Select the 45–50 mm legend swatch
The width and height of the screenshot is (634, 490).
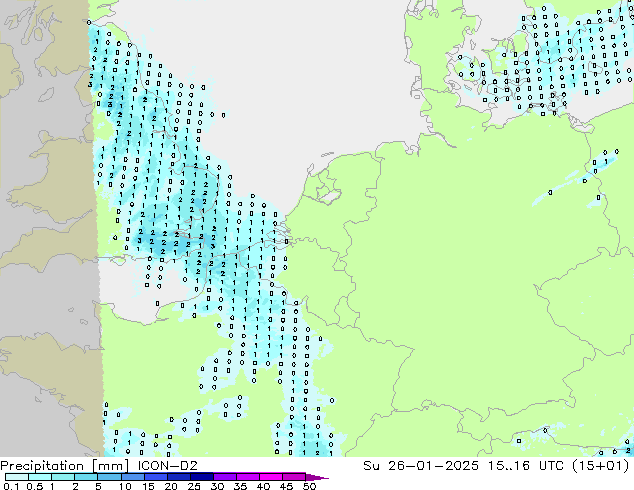click(x=294, y=477)
